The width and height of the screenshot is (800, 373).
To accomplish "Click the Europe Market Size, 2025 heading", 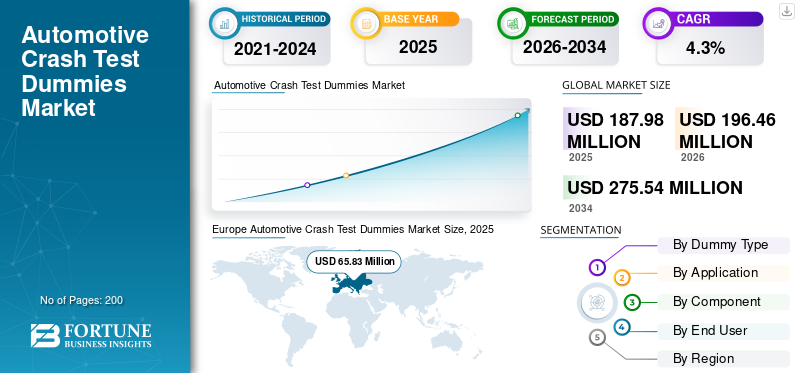I will tap(353, 229).
